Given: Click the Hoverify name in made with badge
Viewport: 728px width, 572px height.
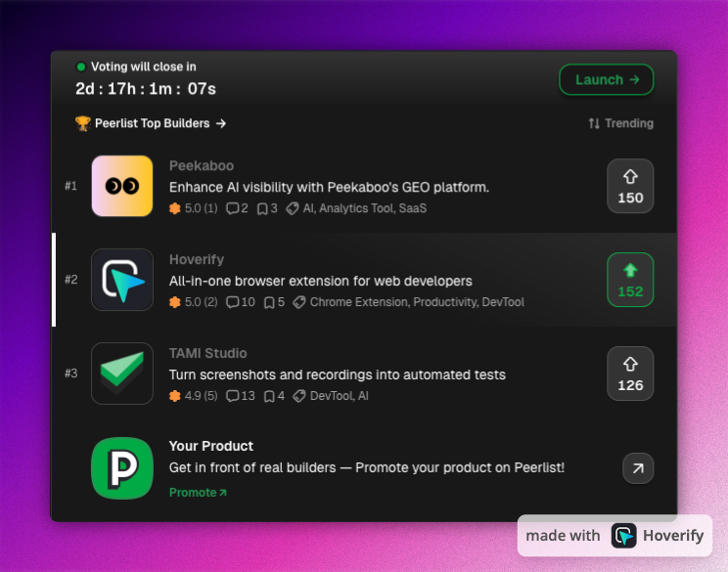Looking at the screenshot, I should 673,536.
